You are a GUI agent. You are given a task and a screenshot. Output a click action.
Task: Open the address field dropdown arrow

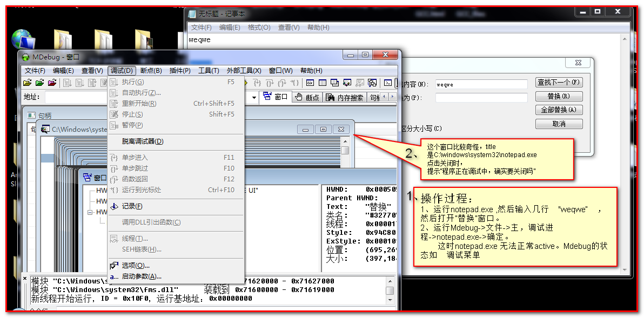[x=254, y=97]
